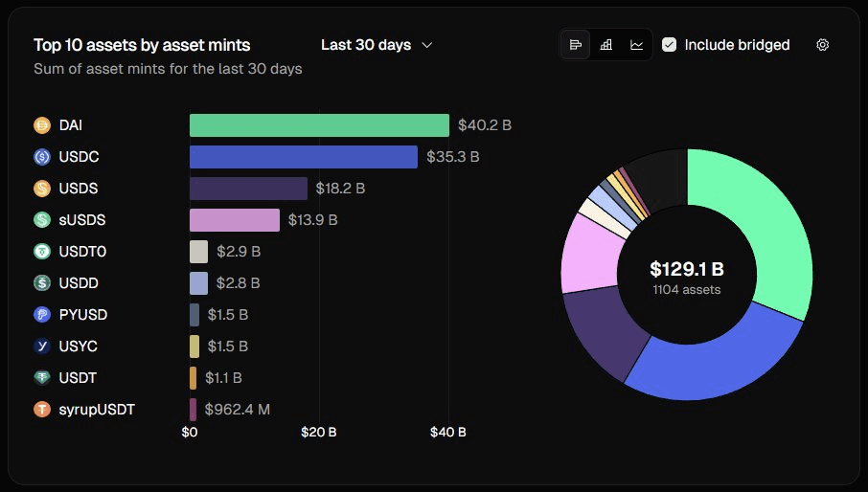Click the sUSDS asset label
The height and width of the screenshot is (492, 868).
point(82,220)
